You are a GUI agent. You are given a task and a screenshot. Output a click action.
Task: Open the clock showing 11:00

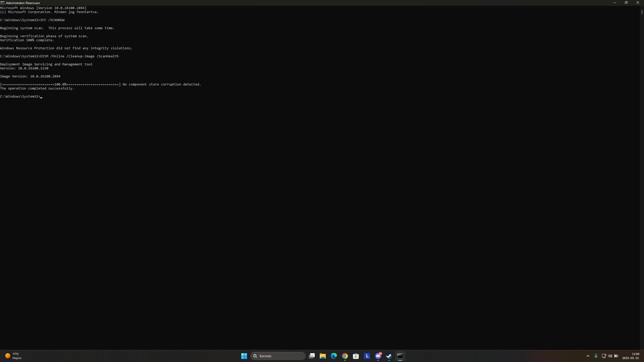click(631, 356)
